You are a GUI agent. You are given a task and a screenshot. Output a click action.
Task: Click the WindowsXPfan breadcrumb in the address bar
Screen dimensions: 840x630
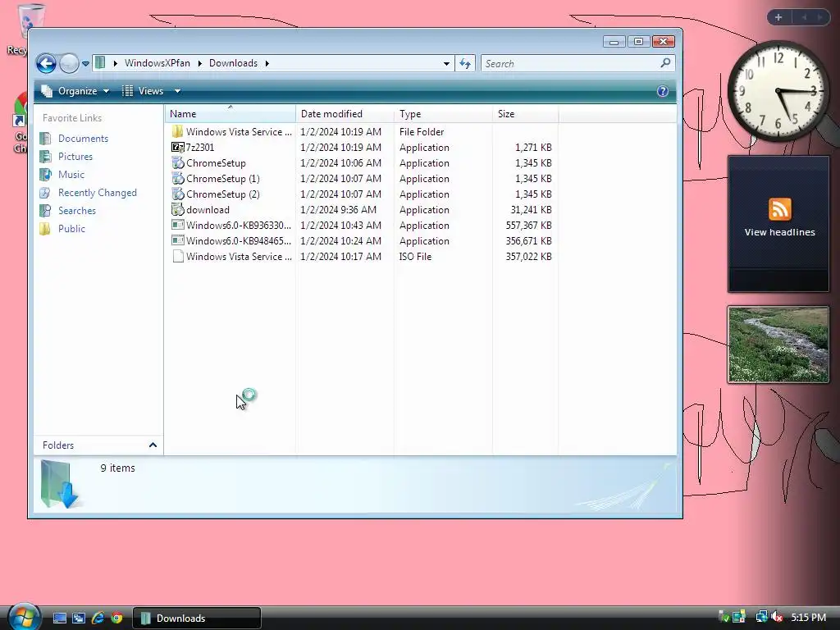tap(157, 63)
